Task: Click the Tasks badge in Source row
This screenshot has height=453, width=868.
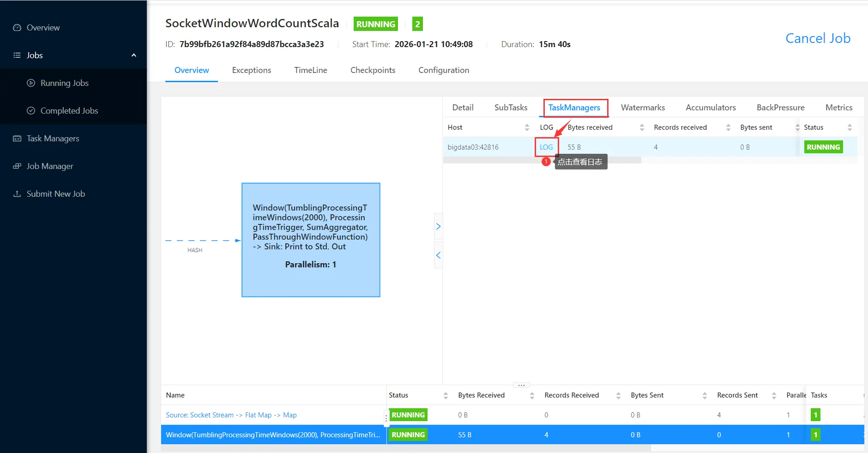Action: click(815, 415)
